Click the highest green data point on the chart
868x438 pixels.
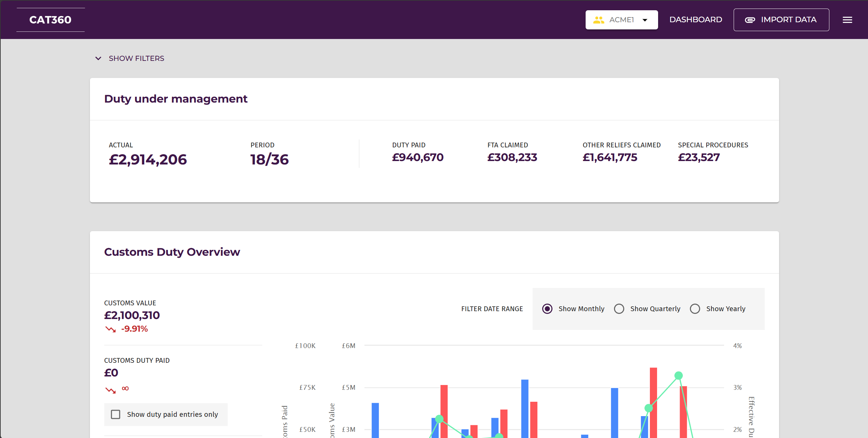click(678, 375)
